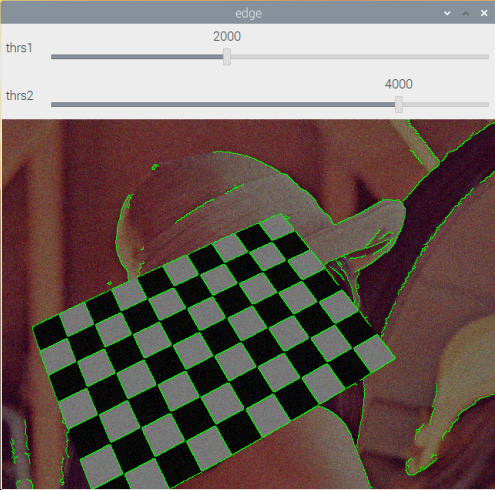
Task: Click the checkerboard's top corner gray square
Action: tap(277, 227)
